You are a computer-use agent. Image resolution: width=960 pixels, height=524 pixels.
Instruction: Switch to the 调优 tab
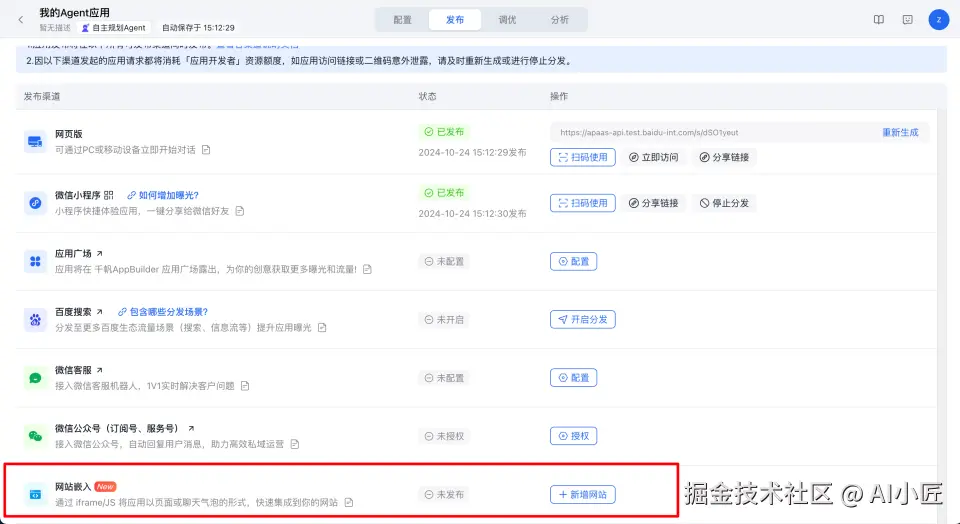coord(507,20)
